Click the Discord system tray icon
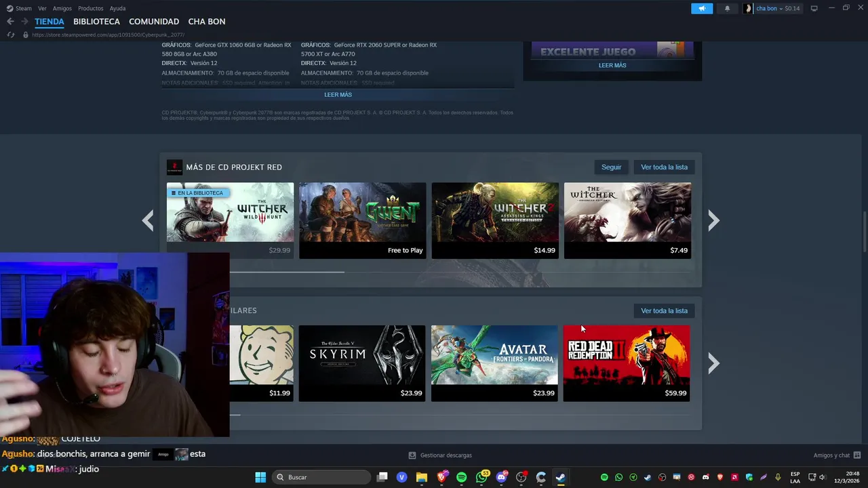The width and height of the screenshot is (868, 488). [706, 477]
